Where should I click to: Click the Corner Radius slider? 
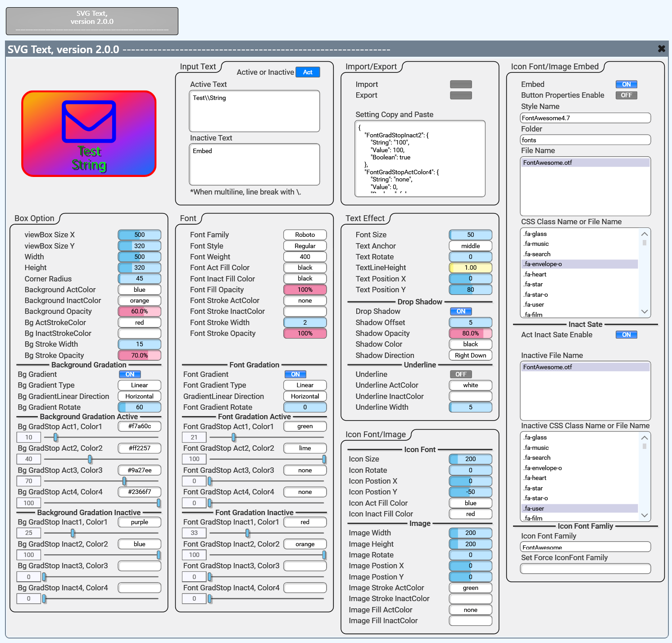coord(140,278)
